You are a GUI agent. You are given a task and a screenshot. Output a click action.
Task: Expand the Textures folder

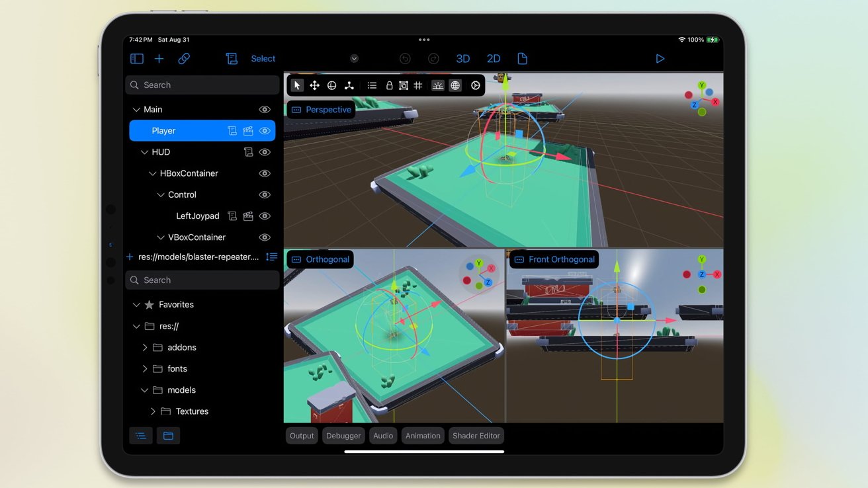click(x=153, y=411)
